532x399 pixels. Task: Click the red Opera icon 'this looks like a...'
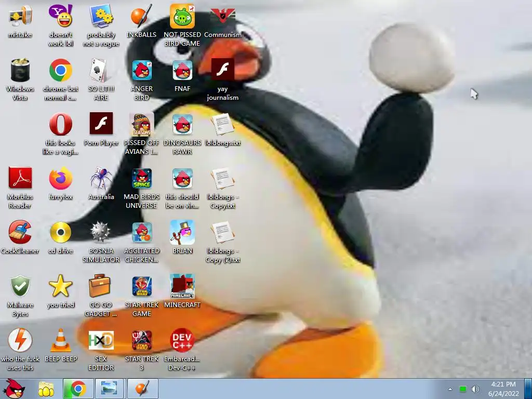click(x=60, y=124)
